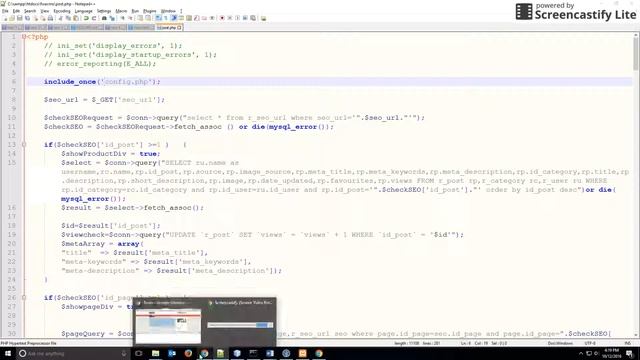Click the Save All toolbar icon
Image resolution: width=640 pixels, height=360 pixels.
pyautogui.click(x=27, y=18)
